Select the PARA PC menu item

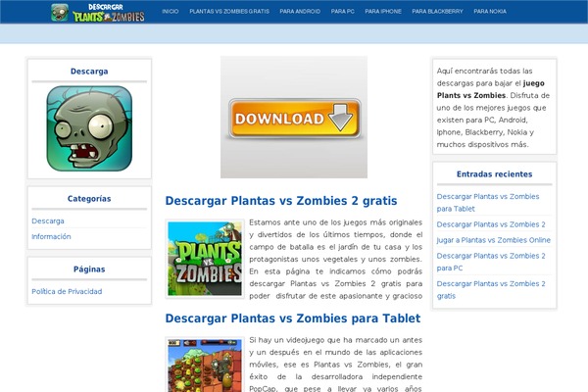tap(343, 12)
